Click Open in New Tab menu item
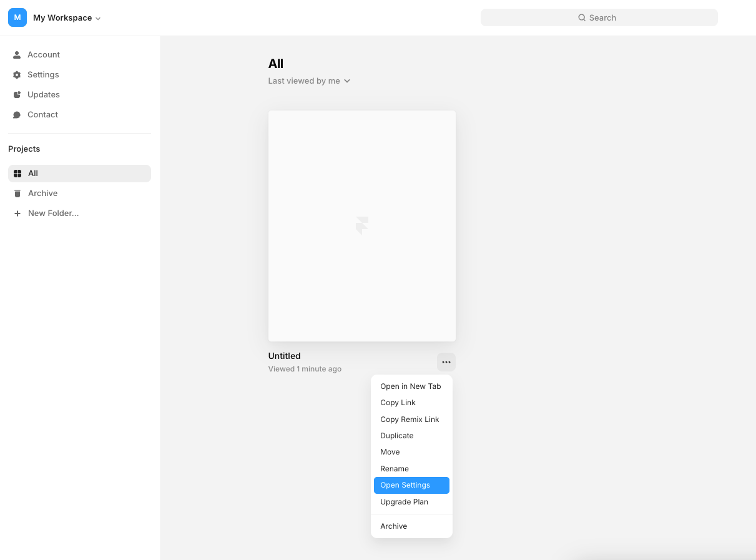Image resolution: width=756 pixels, height=560 pixels. tap(411, 386)
